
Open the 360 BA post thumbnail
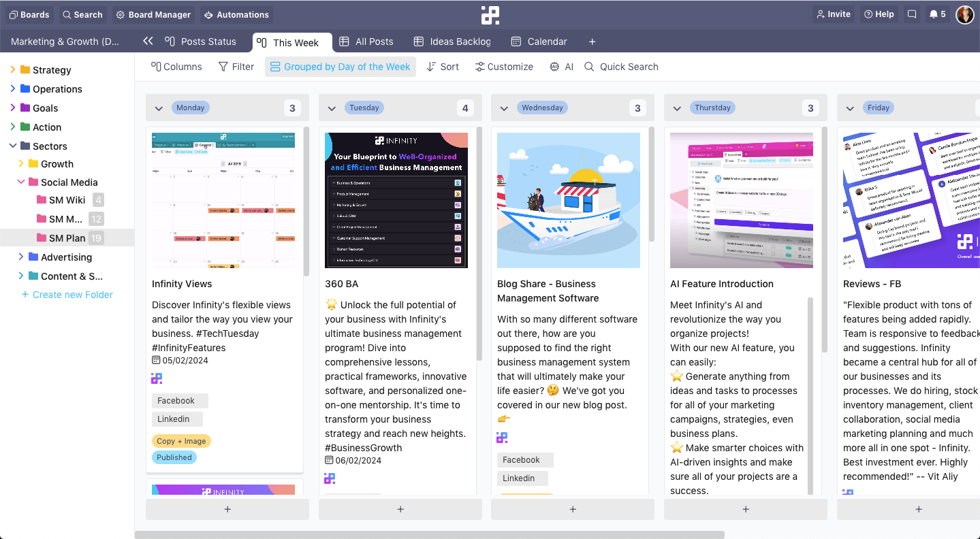point(396,200)
